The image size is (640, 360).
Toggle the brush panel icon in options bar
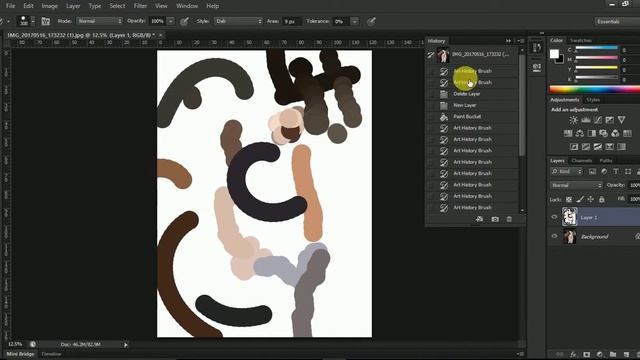pos(45,21)
